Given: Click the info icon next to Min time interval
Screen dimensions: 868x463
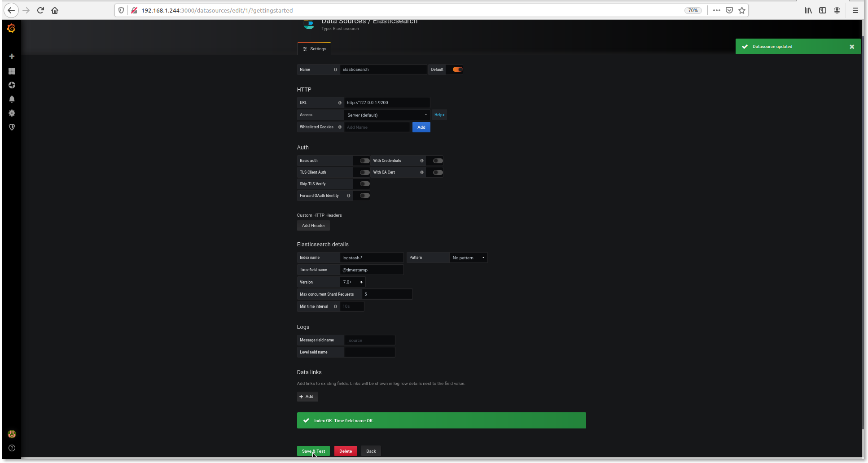Looking at the screenshot, I should point(335,306).
